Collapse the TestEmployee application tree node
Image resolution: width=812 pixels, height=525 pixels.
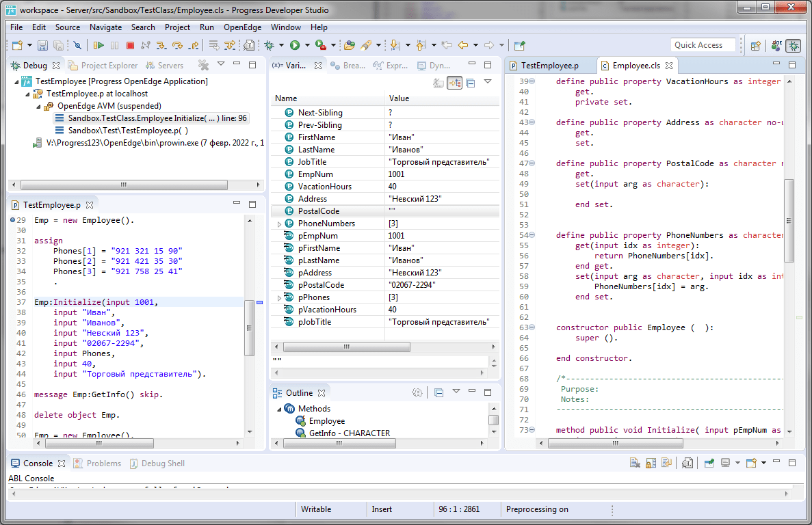point(16,82)
